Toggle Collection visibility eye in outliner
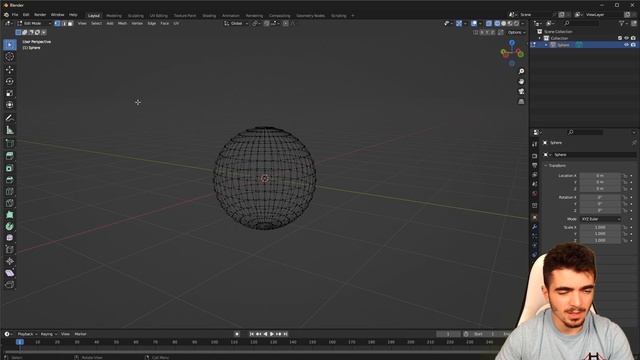The width and height of the screenshot is (640, 360). [627, 38]
